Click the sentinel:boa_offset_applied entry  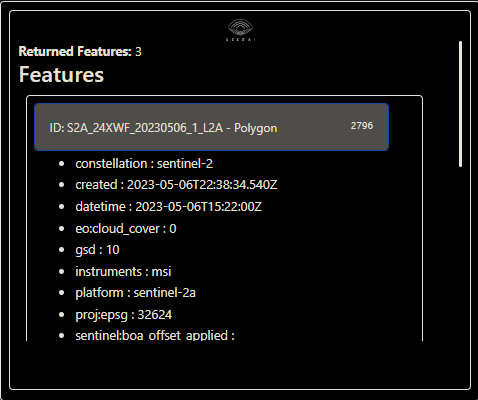(155, 335)
